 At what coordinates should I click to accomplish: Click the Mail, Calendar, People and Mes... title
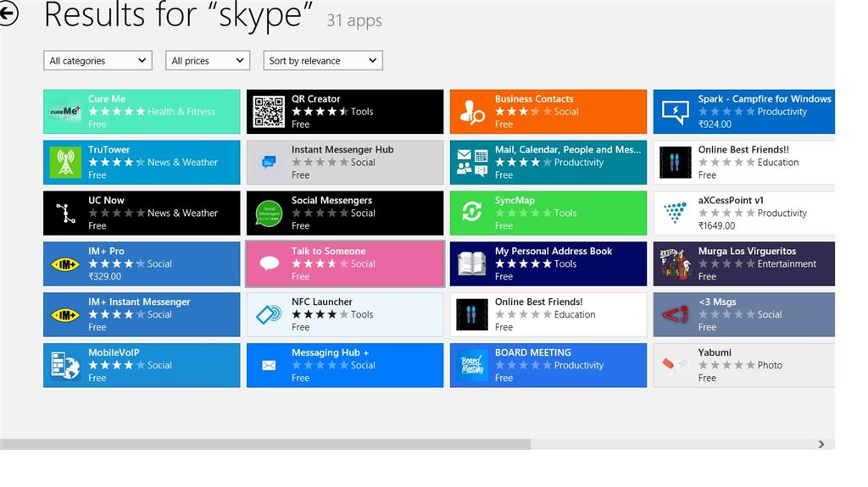point(568,149)
